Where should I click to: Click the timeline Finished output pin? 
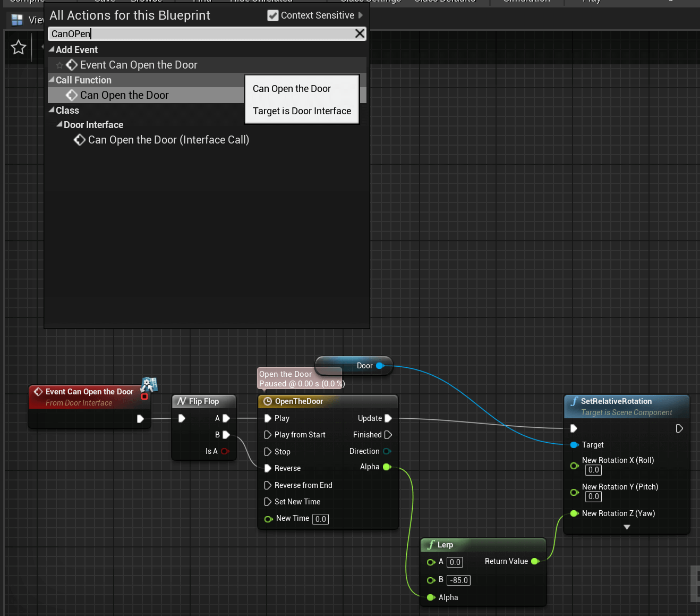[x=388, y=435]
